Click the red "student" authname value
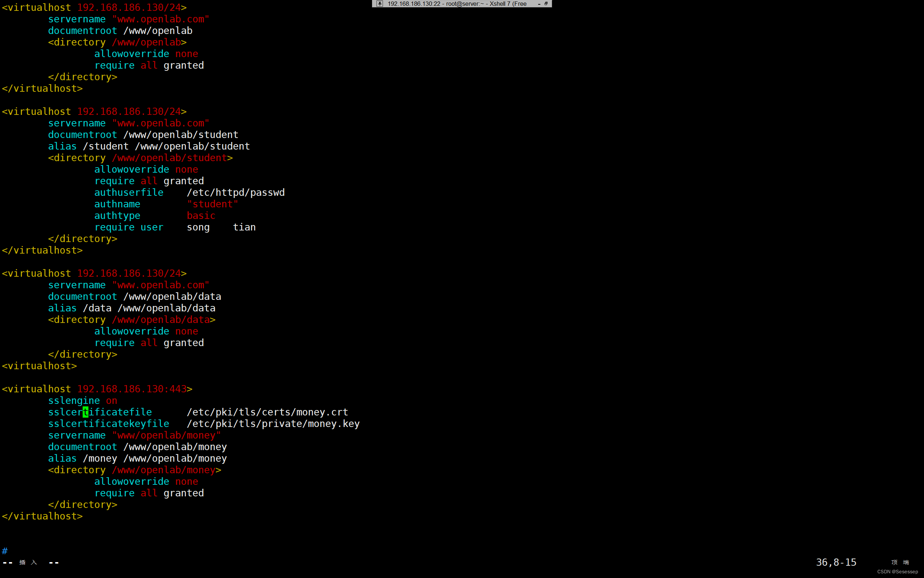924x578 pixels. coord(213,204)
